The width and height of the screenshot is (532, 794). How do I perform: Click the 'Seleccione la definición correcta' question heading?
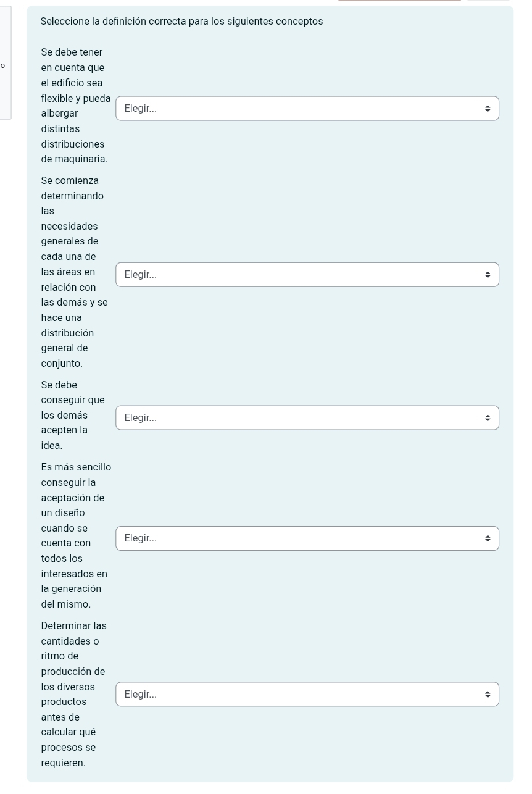pos(182,22)
